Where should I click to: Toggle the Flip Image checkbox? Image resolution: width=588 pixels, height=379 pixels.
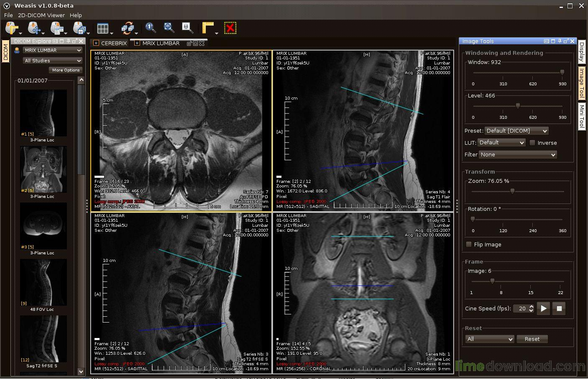[468, 244]
